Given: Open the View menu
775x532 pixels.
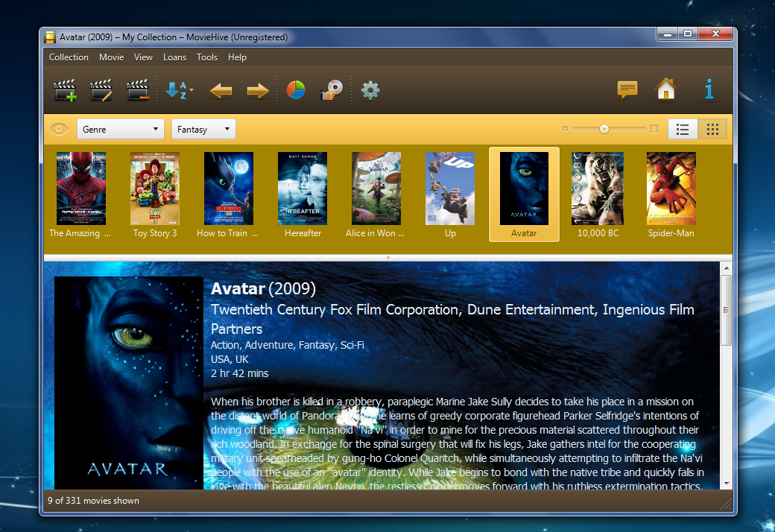Looking at the screenshot, I should click(x=143, y=57).
